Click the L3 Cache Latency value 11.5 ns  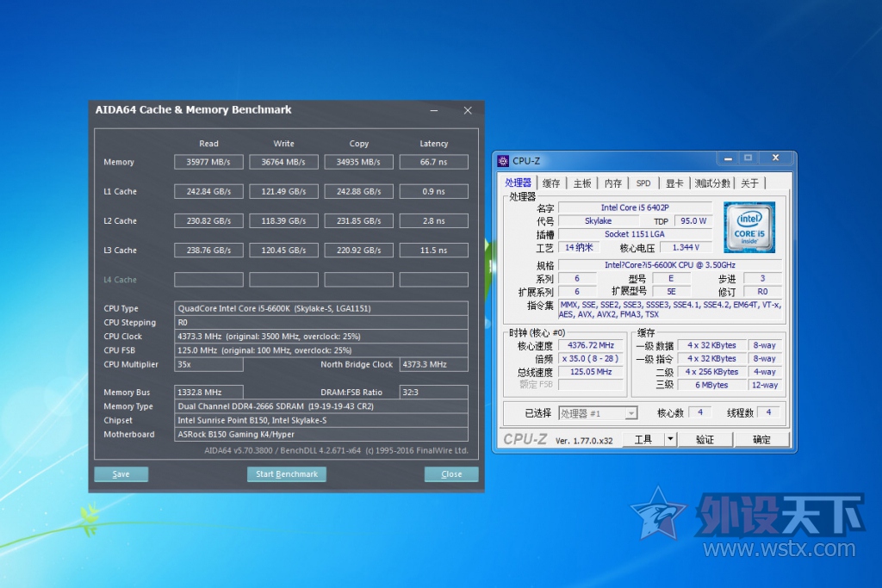434,251
